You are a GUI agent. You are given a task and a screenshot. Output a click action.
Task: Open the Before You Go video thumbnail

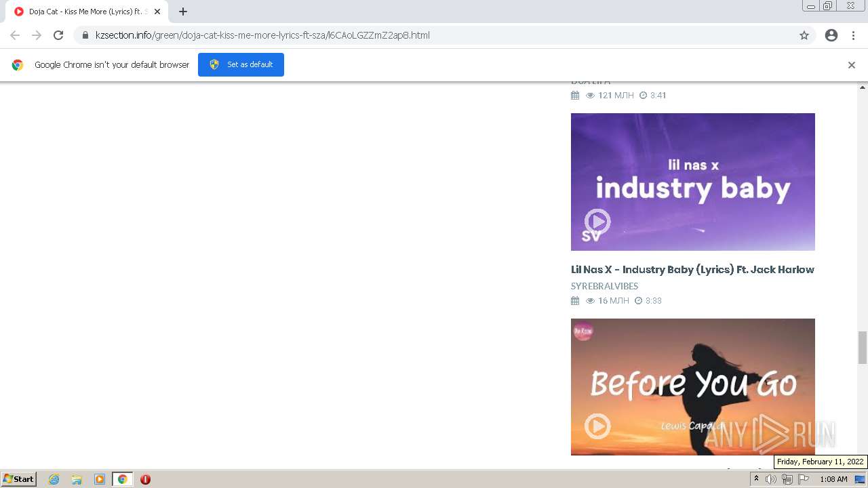click(693, 387)
